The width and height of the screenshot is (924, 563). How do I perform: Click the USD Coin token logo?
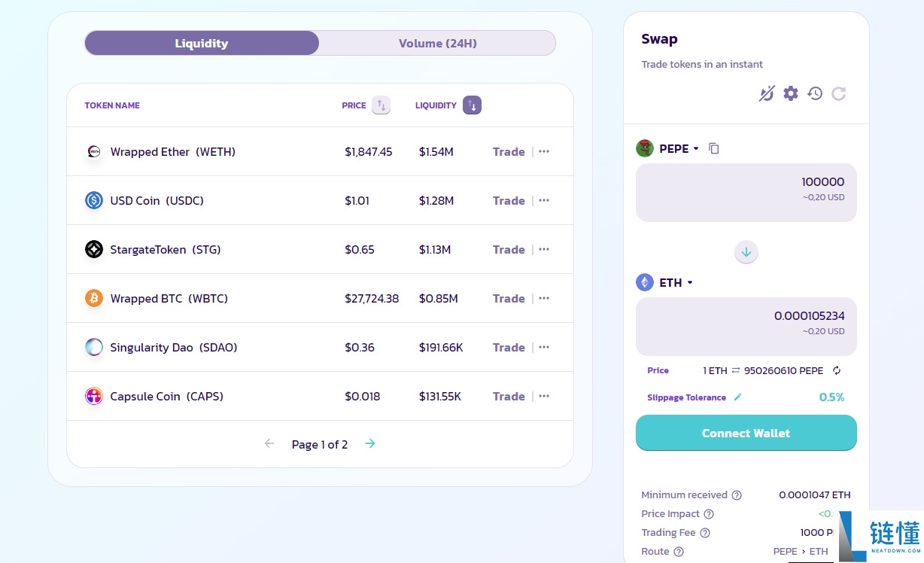coord(94,200)
